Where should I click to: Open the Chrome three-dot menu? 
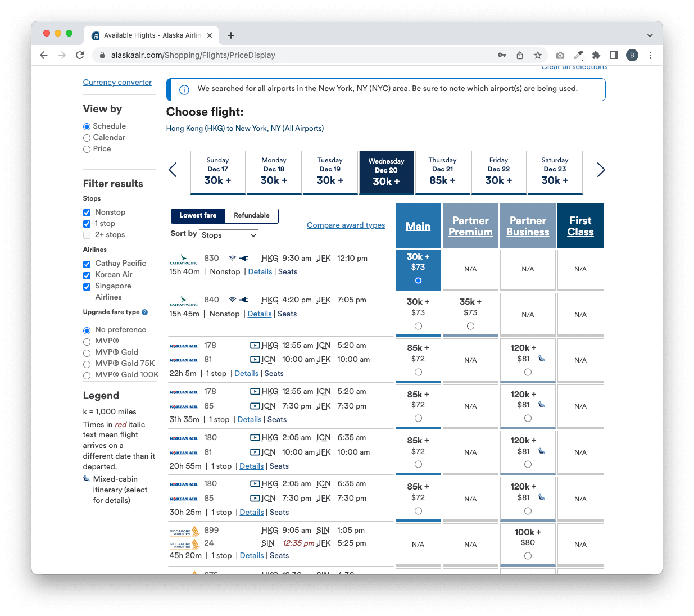click(x=650, y=55)
